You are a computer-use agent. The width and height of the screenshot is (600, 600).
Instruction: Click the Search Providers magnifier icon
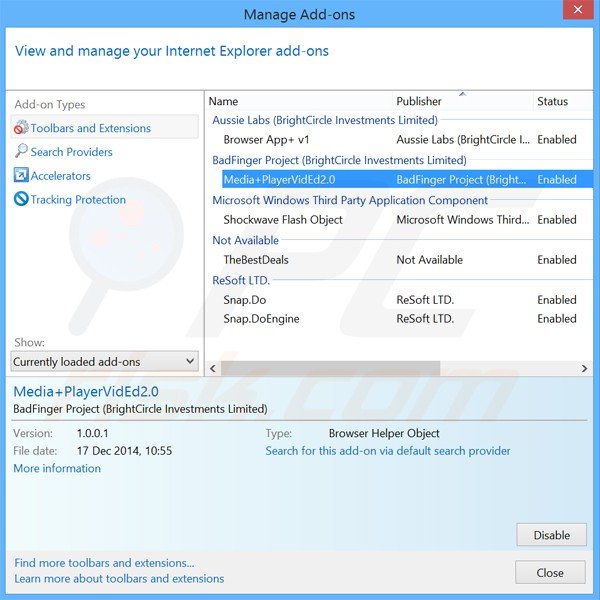pos(21,151)
